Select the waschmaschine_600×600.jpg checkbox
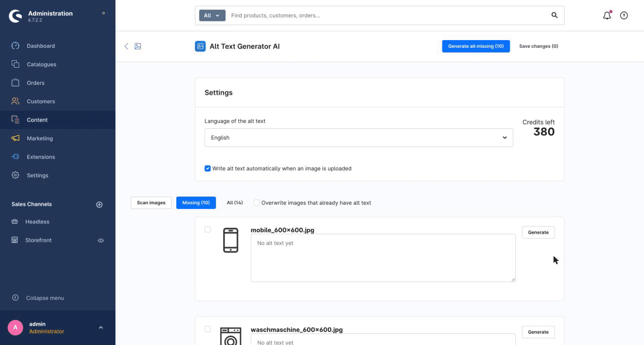The width and height of the screenshot is (644, 345). (x=207, y=329)
